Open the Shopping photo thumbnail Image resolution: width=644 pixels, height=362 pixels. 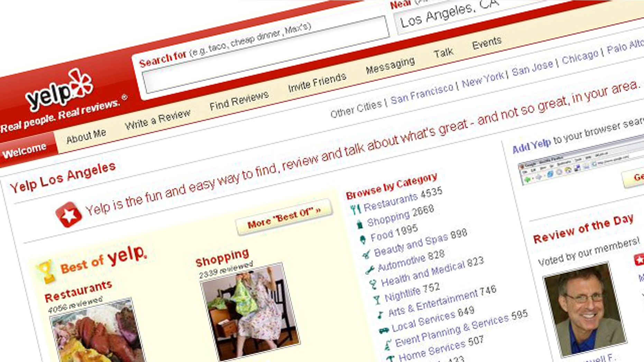pyautogui.click(x=250, y=311)
